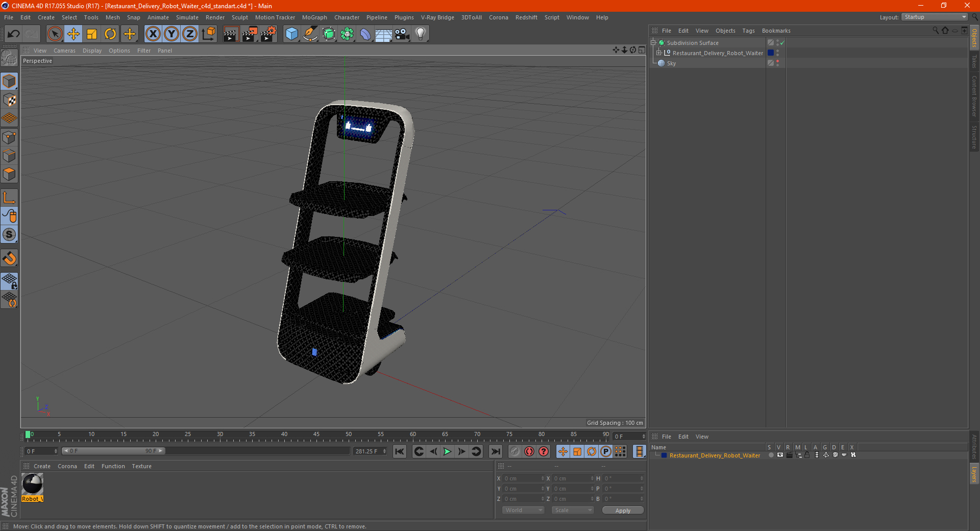Click the coordinate system icon
980x531 pixels.
[x=208, y=34]
